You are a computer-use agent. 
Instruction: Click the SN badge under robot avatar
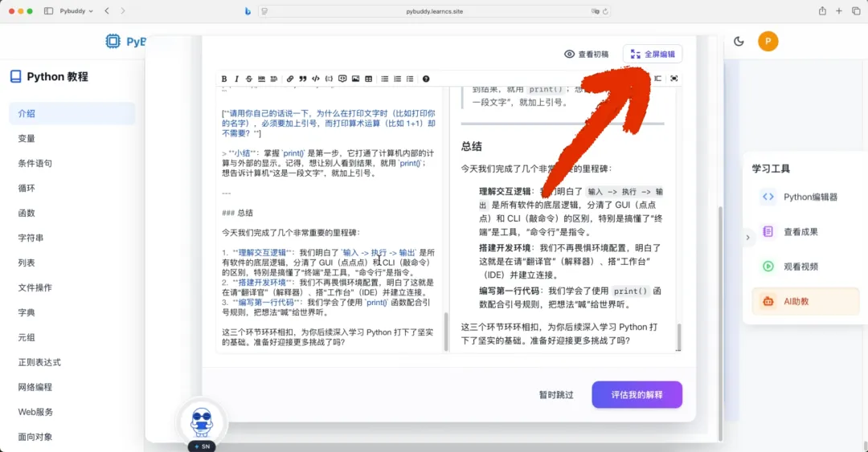click(x=202, y=446)
